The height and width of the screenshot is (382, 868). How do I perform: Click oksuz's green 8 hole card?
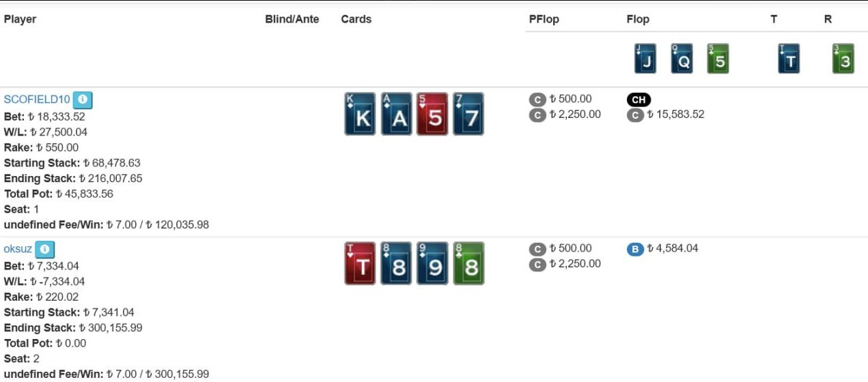point(468,263)
